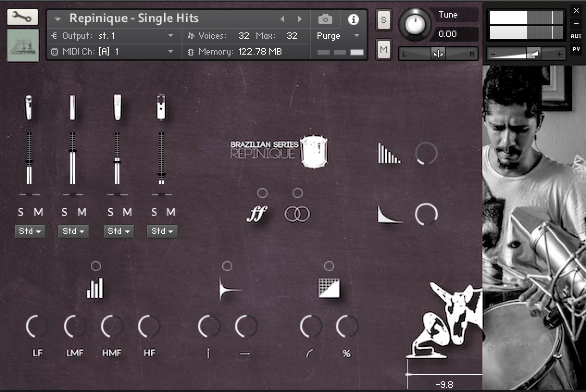Click the master volume minus button

point(492,55)
